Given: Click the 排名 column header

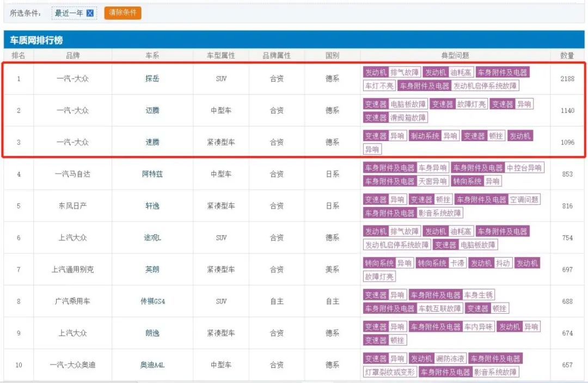Looking at the screenshot, I should (x=19, y=56).
